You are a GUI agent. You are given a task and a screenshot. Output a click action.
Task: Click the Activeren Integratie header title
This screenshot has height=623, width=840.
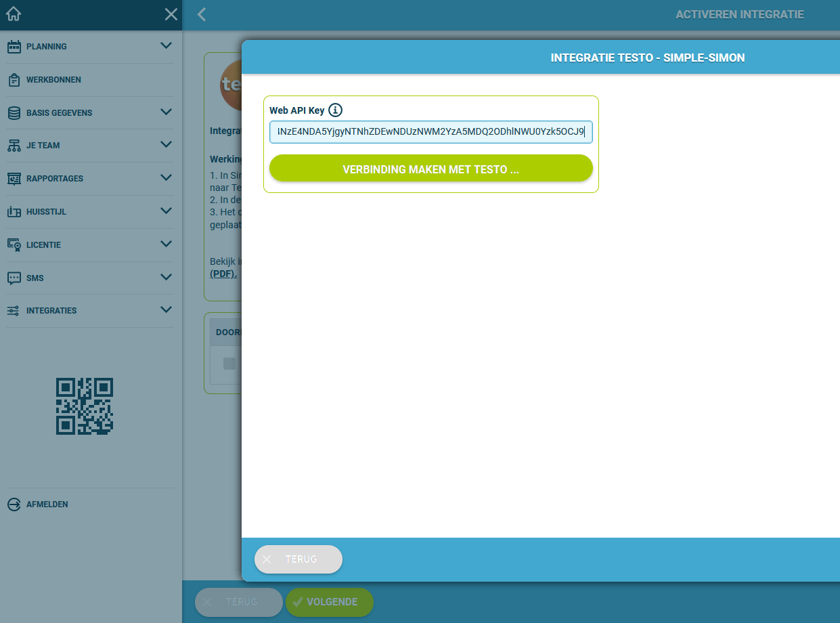click(740, 14)
